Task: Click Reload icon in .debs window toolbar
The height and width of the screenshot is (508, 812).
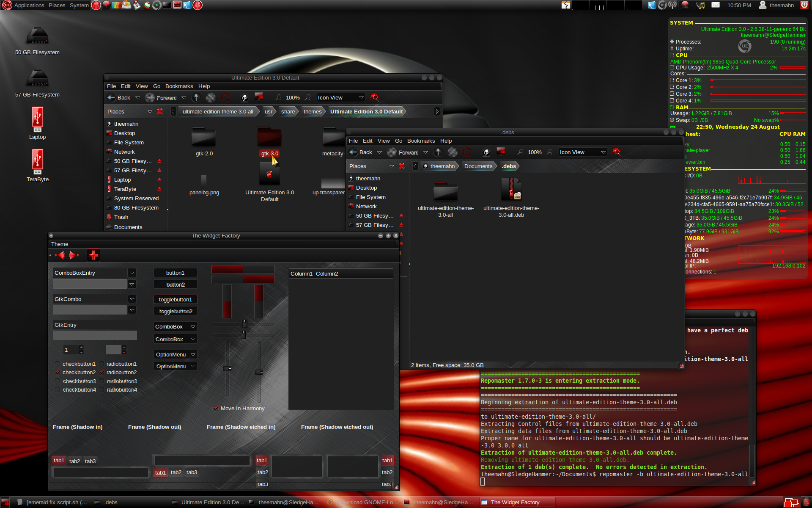Action: [x=467, y=152]
